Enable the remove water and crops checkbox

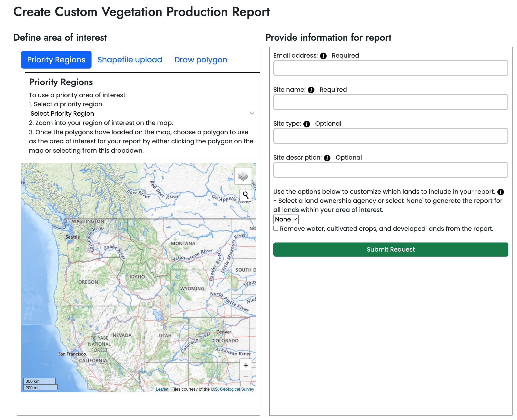coord(275,228)
